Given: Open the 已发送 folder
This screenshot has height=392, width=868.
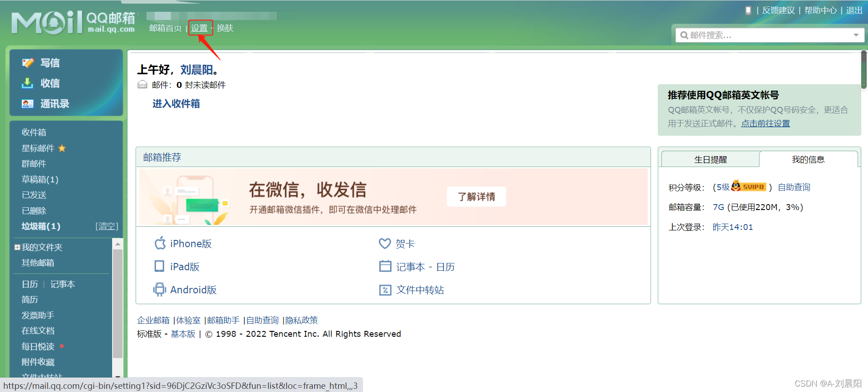Looking at the screenshot, I should point(34,195).
